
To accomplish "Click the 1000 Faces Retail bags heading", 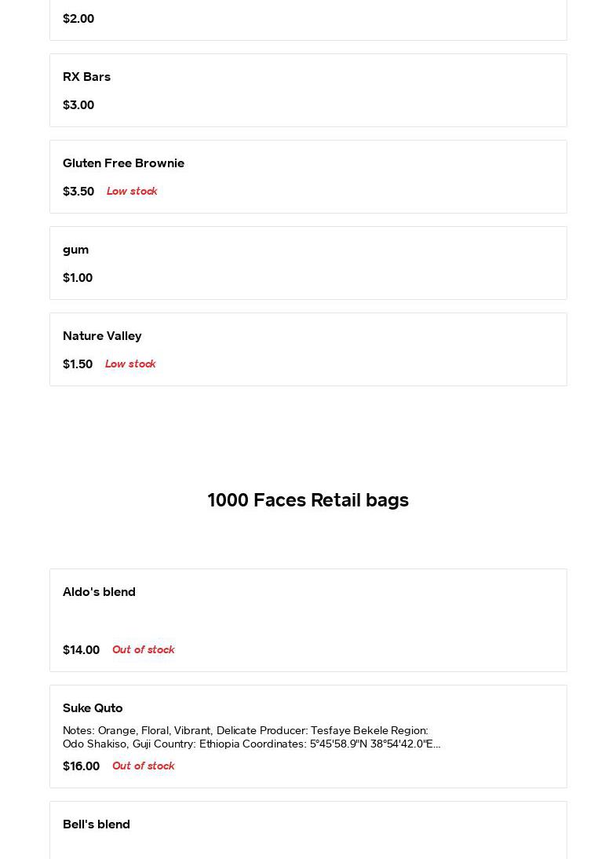I will [308, 500].
